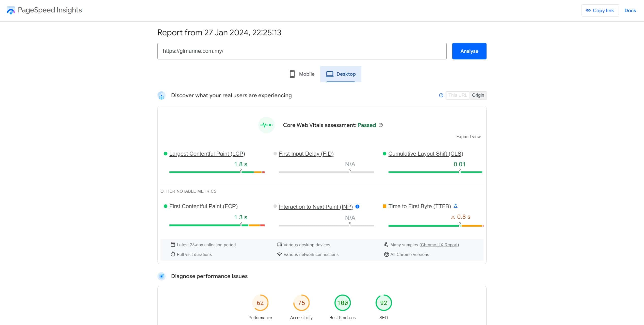Click the Best Practices score gauge 100
This screenshot has width=644, height=325.
click(x=343, y=303)
